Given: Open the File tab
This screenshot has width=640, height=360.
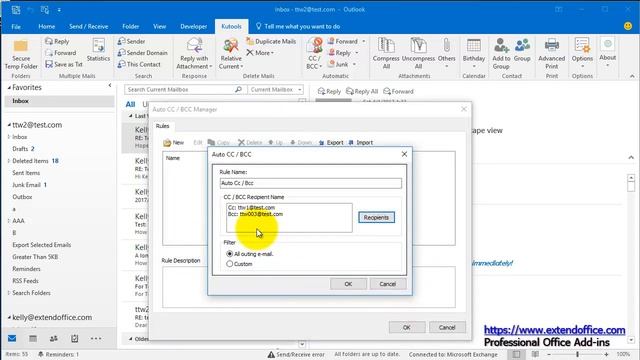Looking at the screenshot, I should (16, 27).
